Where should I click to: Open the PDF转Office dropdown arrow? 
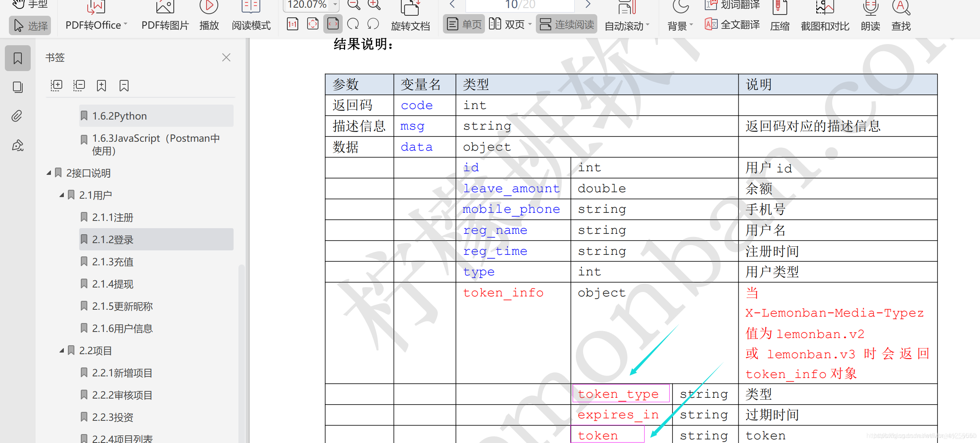coord(125,24)
